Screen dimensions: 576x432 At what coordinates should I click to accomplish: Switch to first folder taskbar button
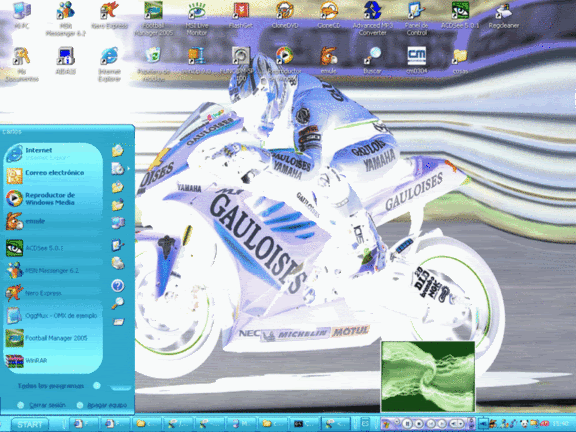coord(147,424)
